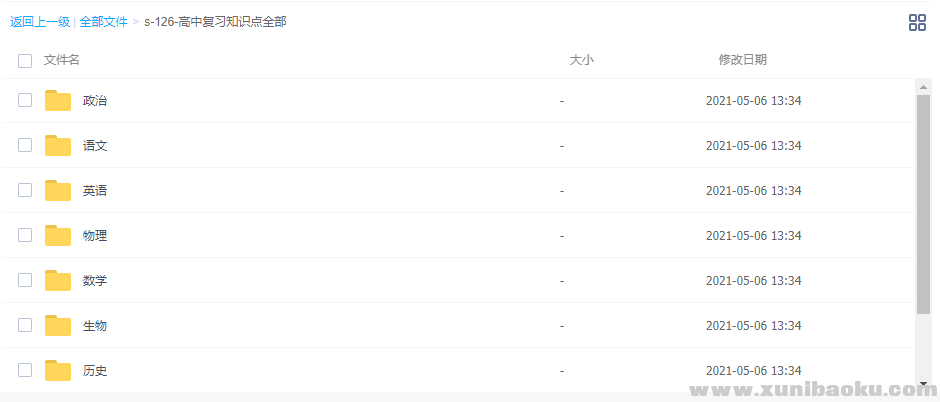This screenshot has height=402, width=940.
Task: Open folder named 英语 by its label
Action: click(95, 190)
